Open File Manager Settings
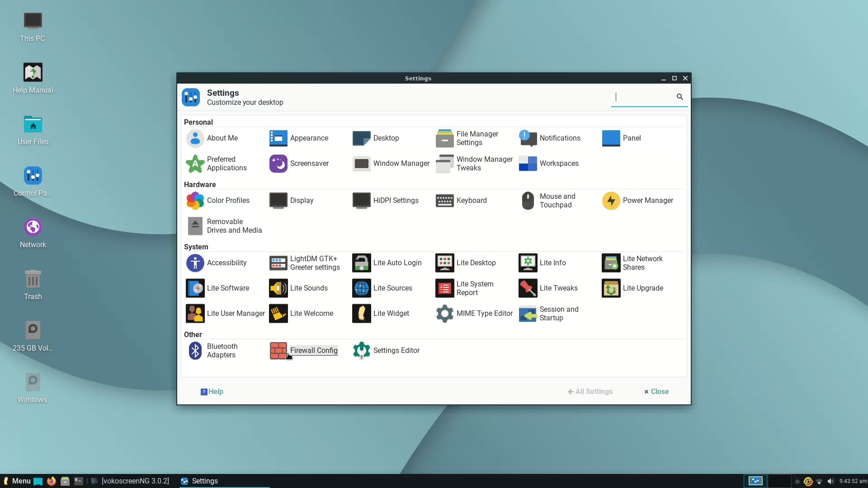This screenshot has height=488, width=868. pyautogui.click(x=467, y=138)
